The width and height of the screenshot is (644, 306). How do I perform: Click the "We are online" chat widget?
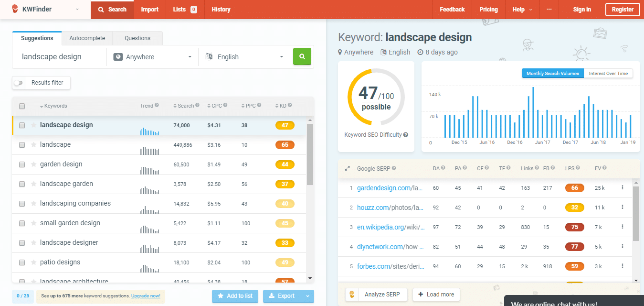pyautogui.click(x=574, y=301)
